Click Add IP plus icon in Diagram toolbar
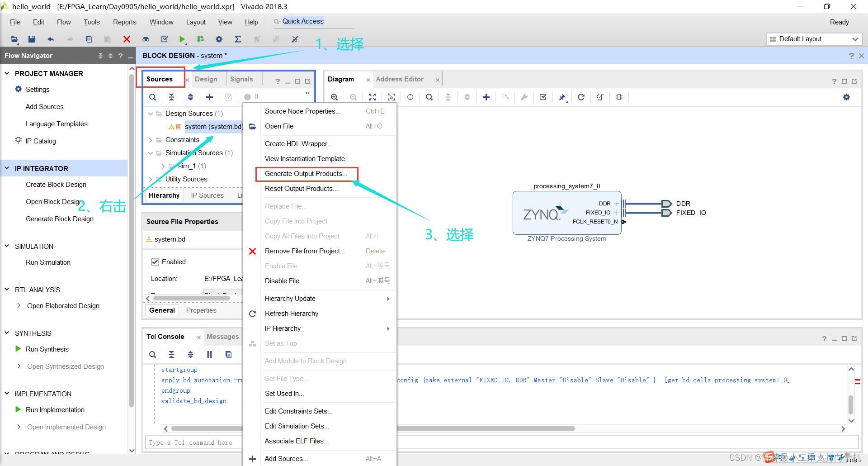Image resolution: width=868 pixels, height=466 pixels. [486, 97]
